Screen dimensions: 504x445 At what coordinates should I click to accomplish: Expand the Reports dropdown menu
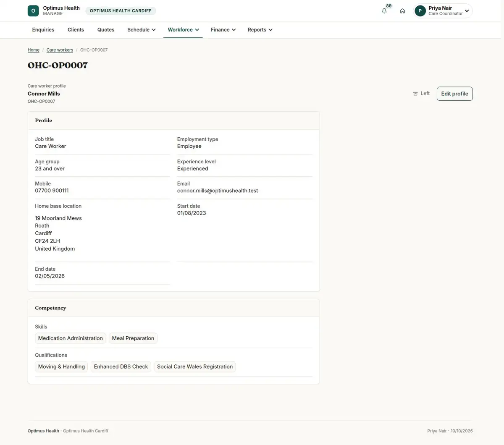[x=260, y=30]
